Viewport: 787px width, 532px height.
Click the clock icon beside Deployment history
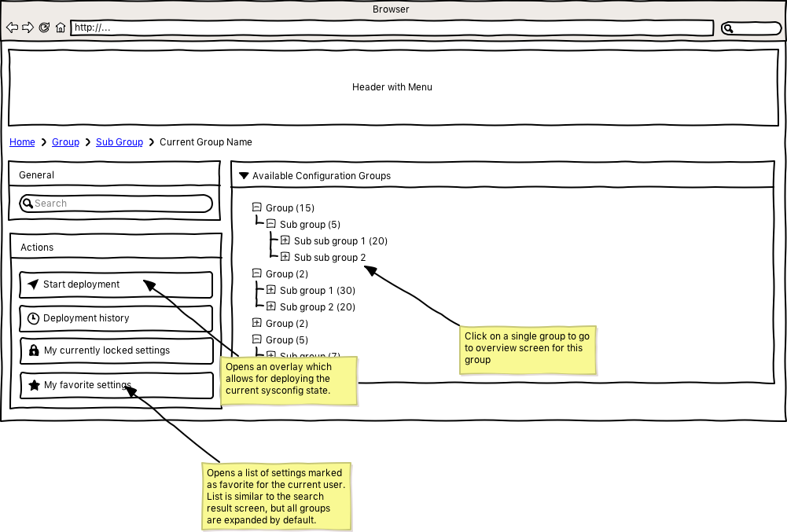[33, 318]
